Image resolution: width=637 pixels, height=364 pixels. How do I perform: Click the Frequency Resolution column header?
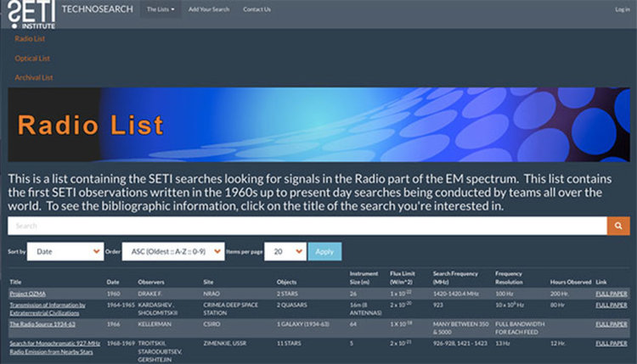click(x=509, y=277)
